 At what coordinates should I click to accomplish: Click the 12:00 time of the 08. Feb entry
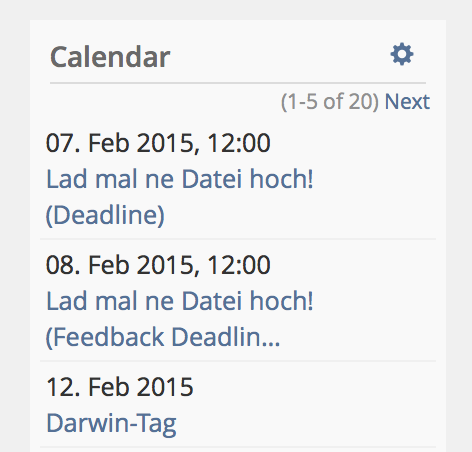click(x=238, y=265)
